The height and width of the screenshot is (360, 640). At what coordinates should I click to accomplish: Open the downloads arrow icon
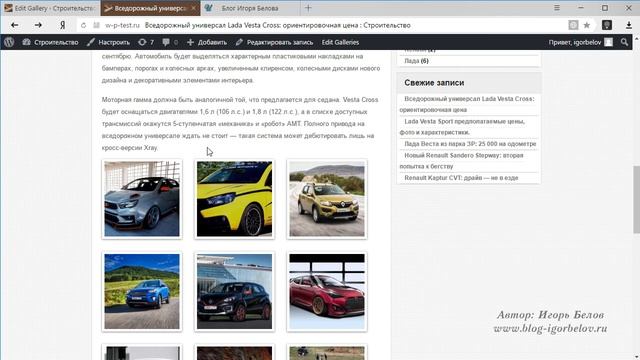click(629, 25)
